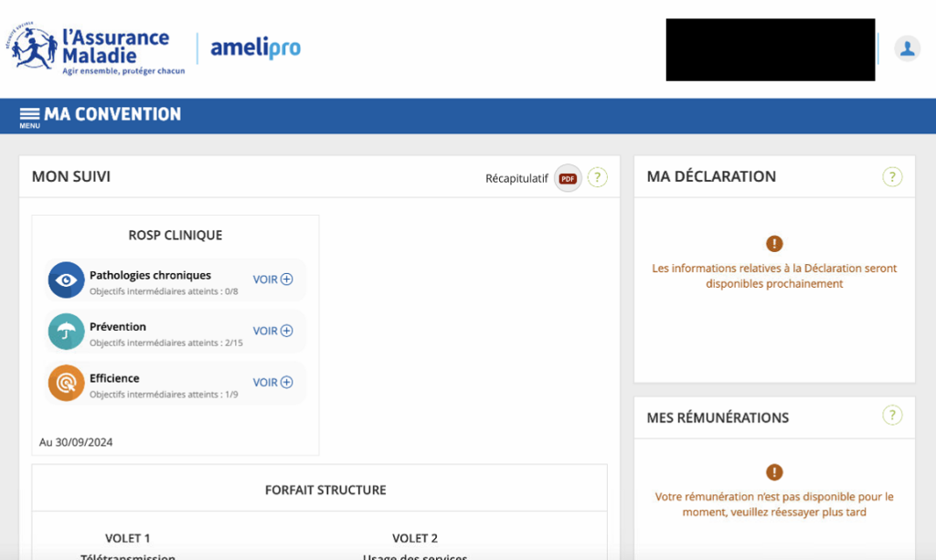Click the date 'Au 30/09/2024'
The image size is (936, 560).
click(76, 442)
